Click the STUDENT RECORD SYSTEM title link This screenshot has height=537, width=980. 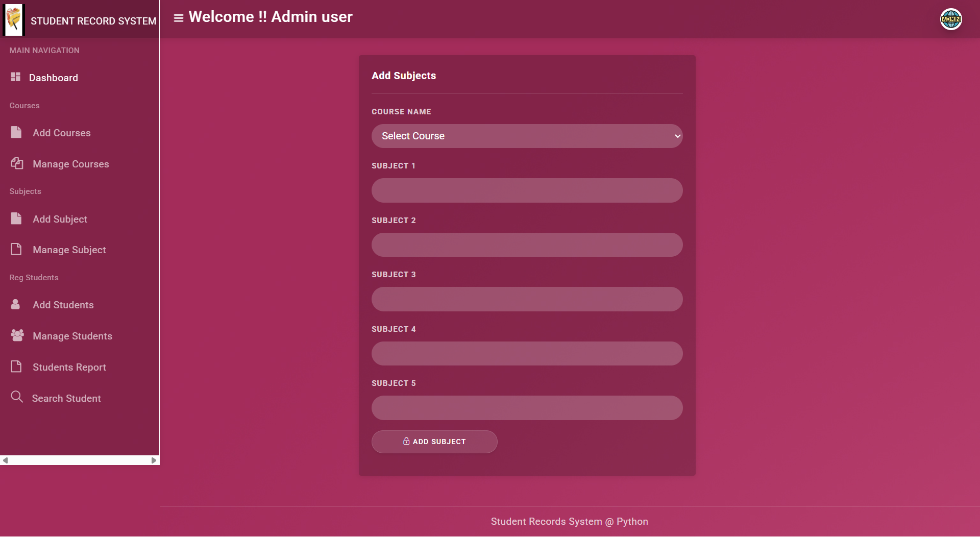coord(93,21)
